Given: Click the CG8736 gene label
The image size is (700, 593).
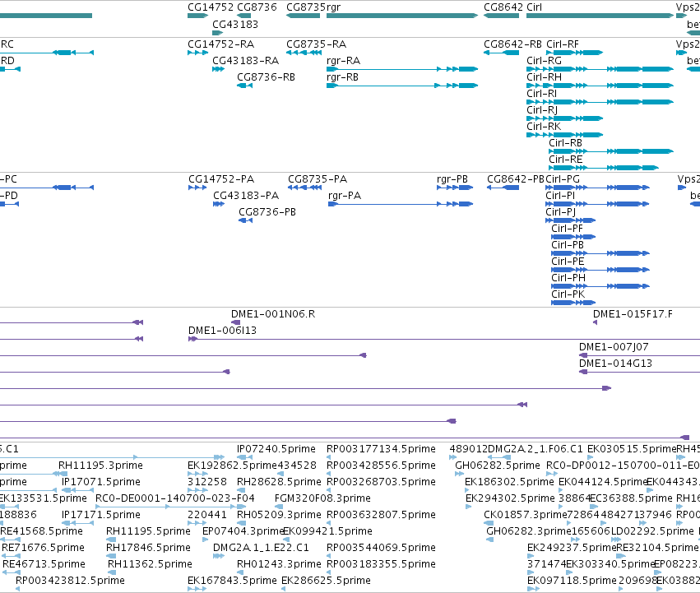Looking at the screenshot, I should click(x=257, y=7).
